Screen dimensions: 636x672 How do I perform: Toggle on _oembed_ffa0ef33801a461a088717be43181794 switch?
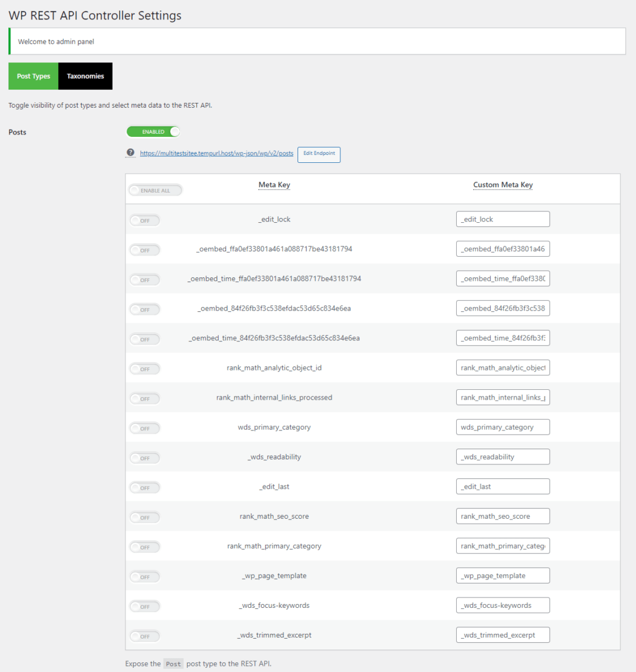(x=145, y=250)
